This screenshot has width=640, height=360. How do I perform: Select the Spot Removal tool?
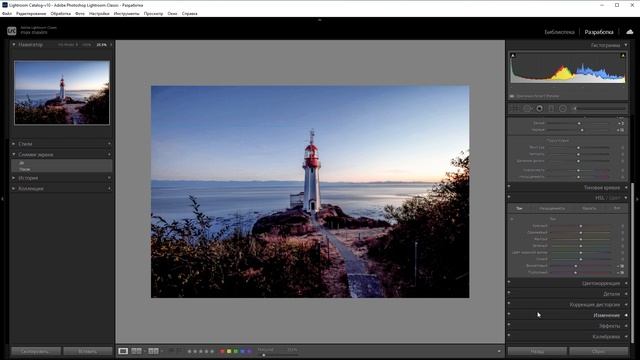(527, 109)
